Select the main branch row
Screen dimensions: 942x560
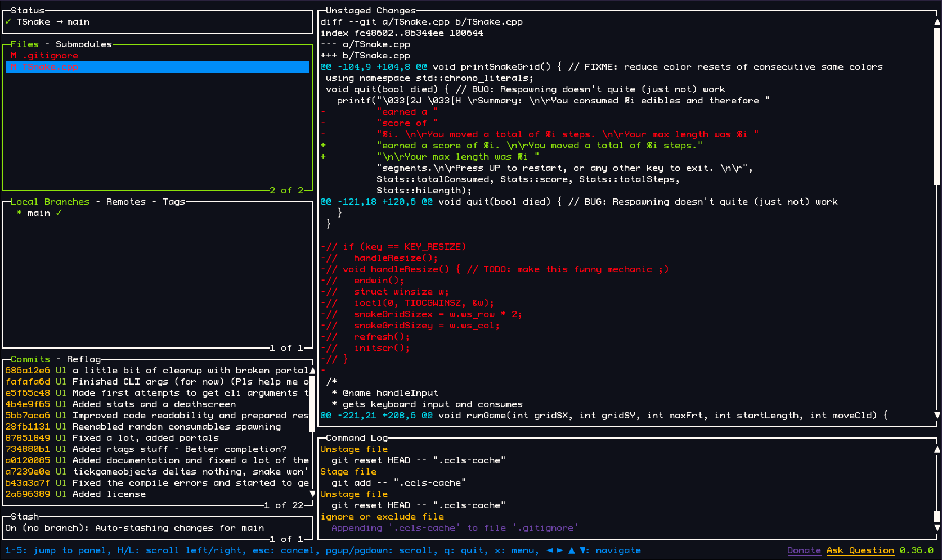(158, 213)
